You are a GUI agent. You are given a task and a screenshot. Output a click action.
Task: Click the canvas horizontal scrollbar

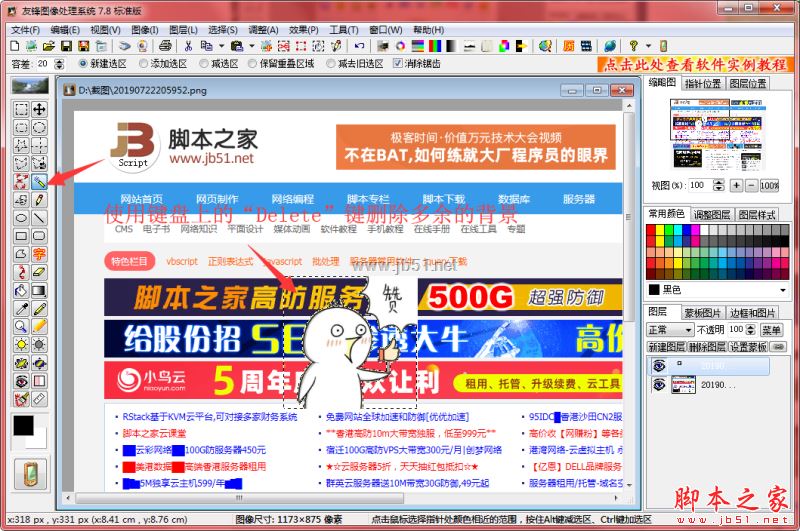pos(344,497)
